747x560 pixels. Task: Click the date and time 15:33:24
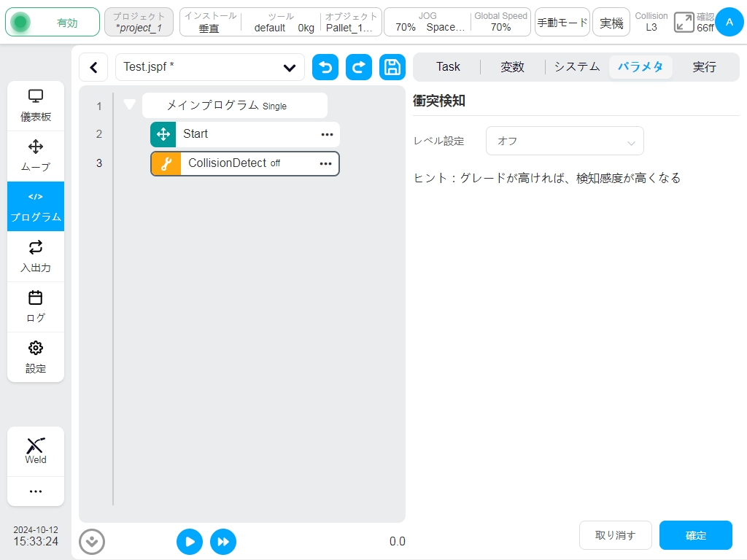pos(36,536)
